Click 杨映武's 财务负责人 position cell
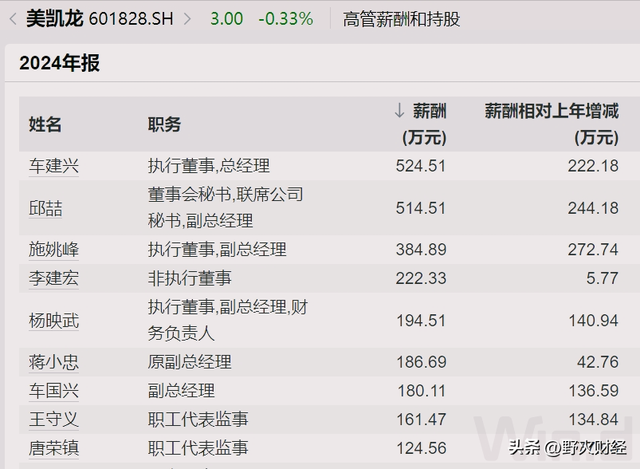640x469 pixels. tap(228, 320)
